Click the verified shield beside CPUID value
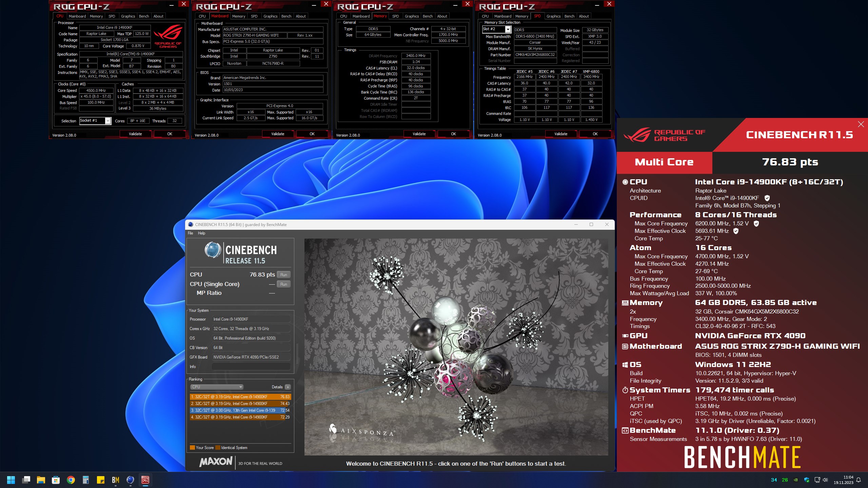Viewport: 868px width, 488px height. coord(767,198)
